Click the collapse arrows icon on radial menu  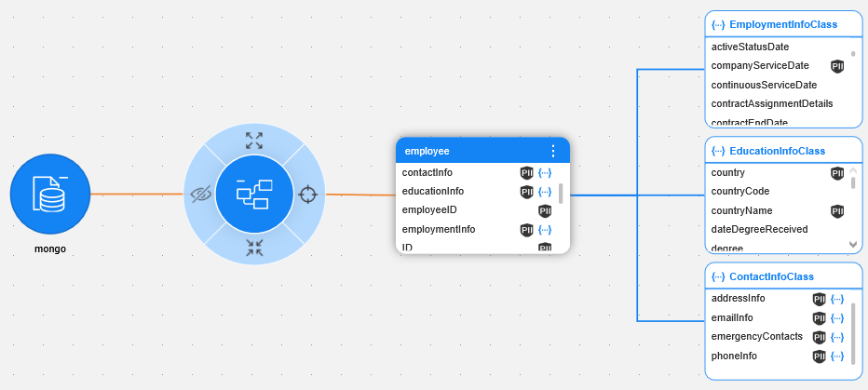tap(253, 248)
